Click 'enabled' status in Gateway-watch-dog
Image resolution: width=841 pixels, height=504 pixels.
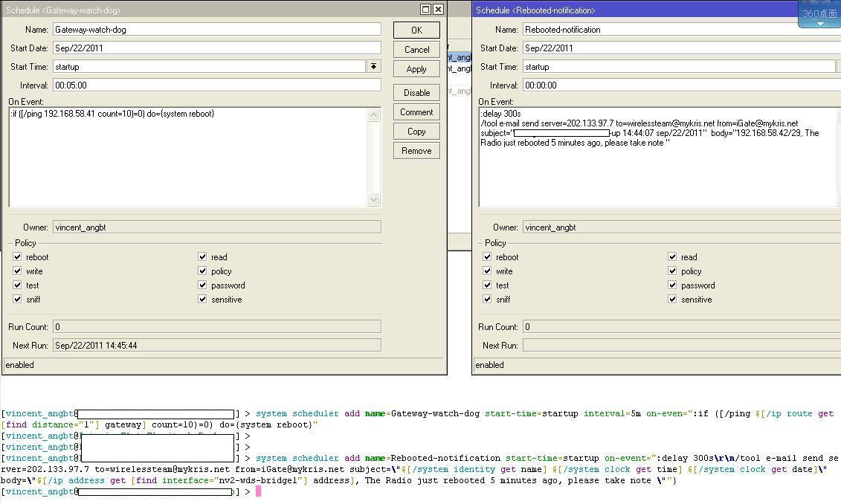20,364
